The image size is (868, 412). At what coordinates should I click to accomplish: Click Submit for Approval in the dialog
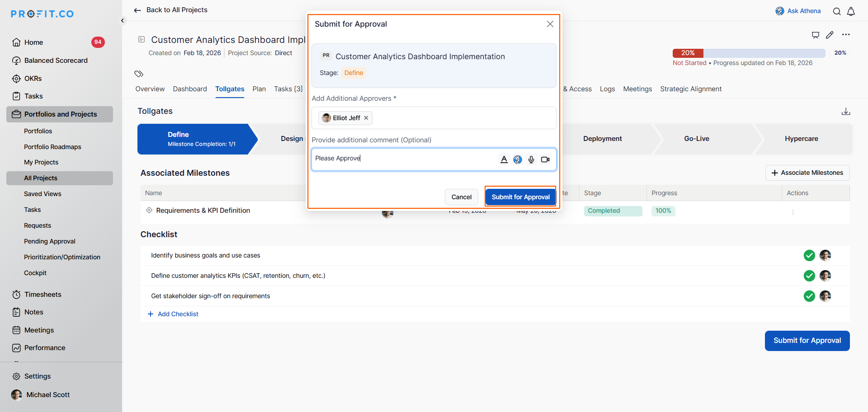(520, 197)
